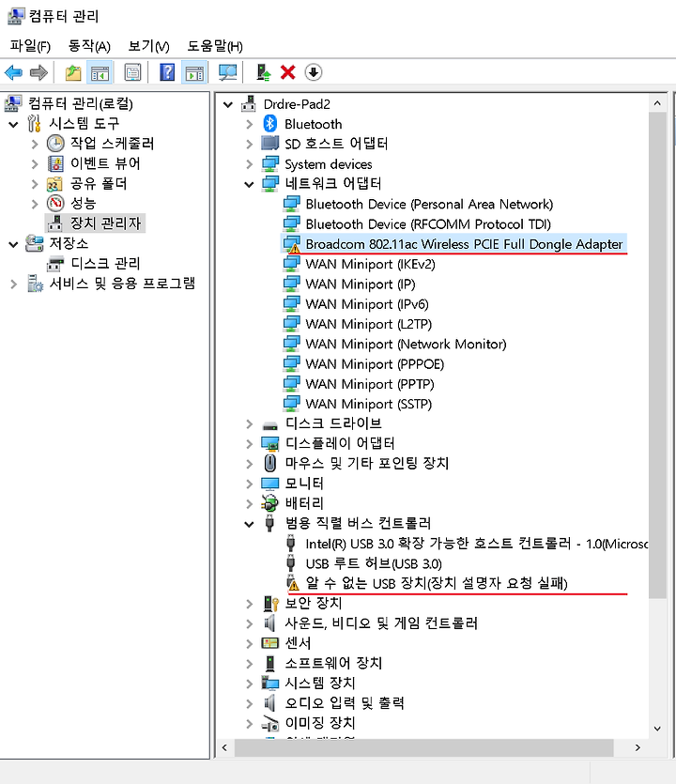Open the 보기(V) menu

click(148, 46)
